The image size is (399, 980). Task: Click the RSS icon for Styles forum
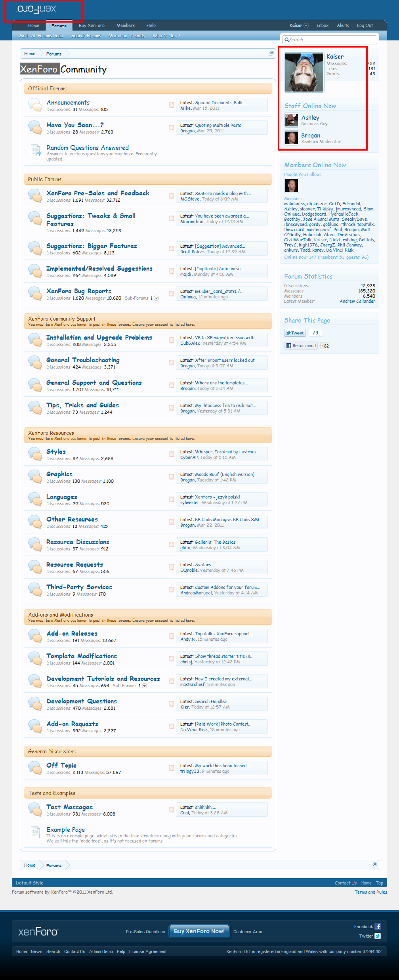click(172, 454)
